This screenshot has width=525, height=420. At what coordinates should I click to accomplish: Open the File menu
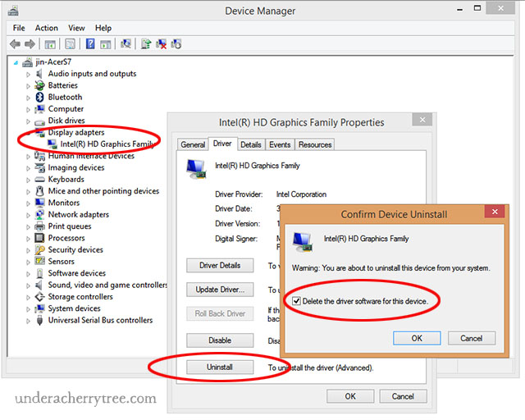click(19, 28)
